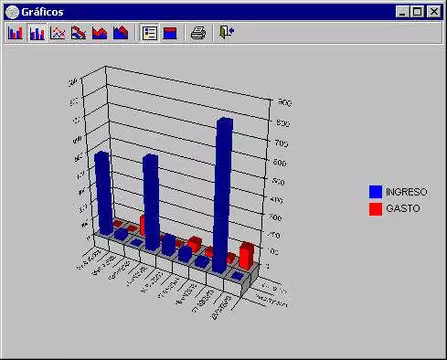The width and height of the screenshot is (447, 360).
Task: Select the 2D area chart icon
Action: coord(99,33)
